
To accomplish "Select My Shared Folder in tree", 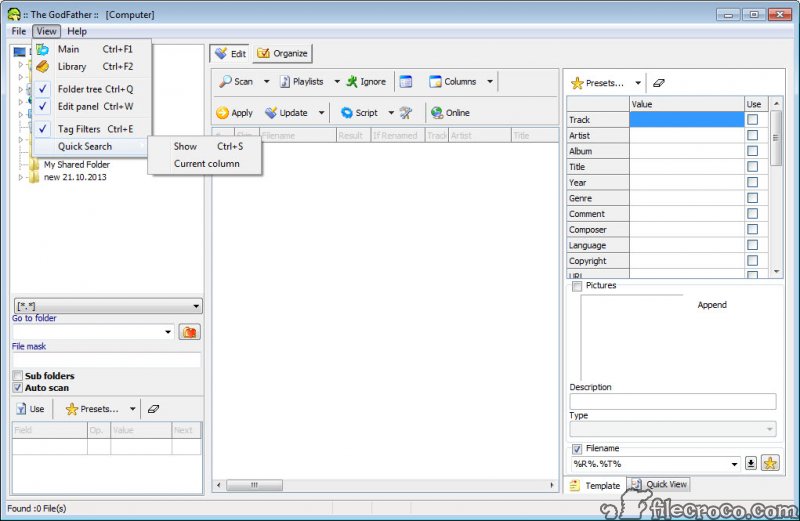I will (x=77, y=164).
